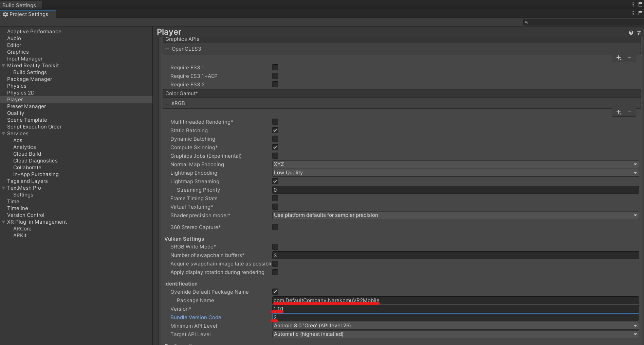The width and height of the screenshot is (644, 345).
Task: Collapse XR Plug-in Management tree arrow
Action: click(x=3, y=222)
